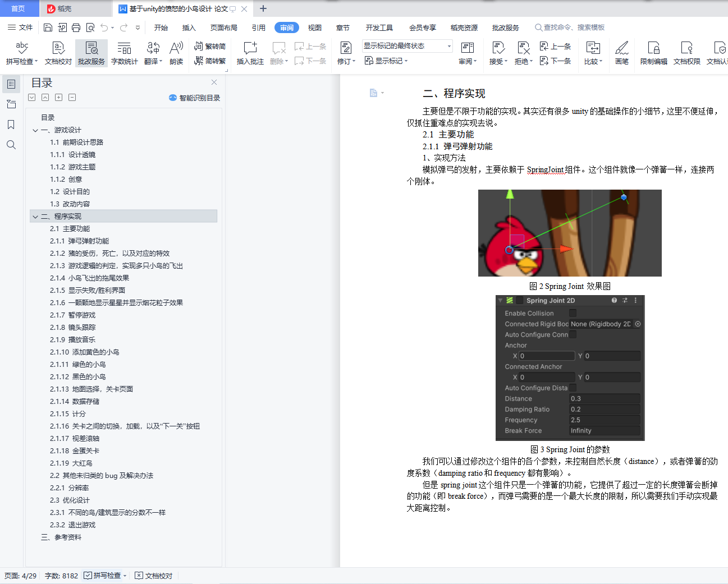Select 1.3 改动内容 in the outline
The image size is (728, 584).
pyautogui.click(x=70, y=204)
